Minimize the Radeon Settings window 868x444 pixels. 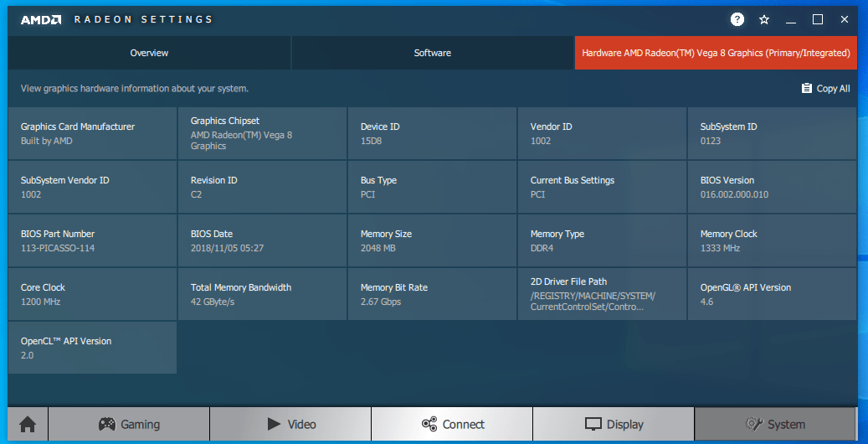click(790, 20)
